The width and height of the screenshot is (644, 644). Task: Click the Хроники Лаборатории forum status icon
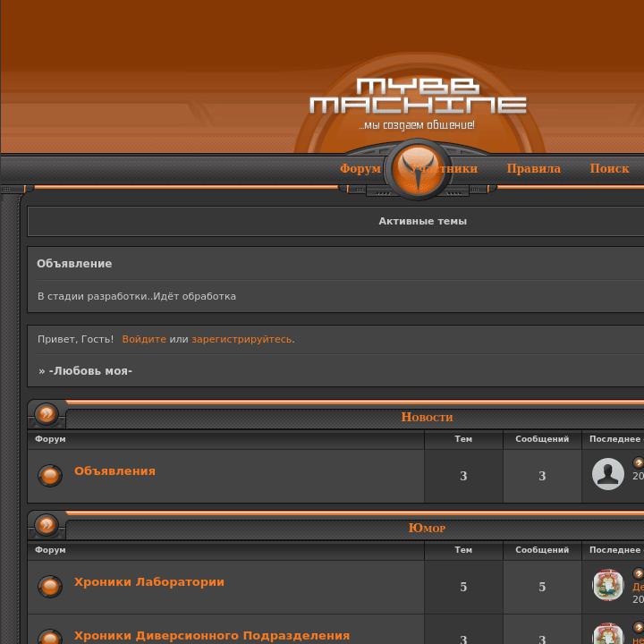click(50, 587)
